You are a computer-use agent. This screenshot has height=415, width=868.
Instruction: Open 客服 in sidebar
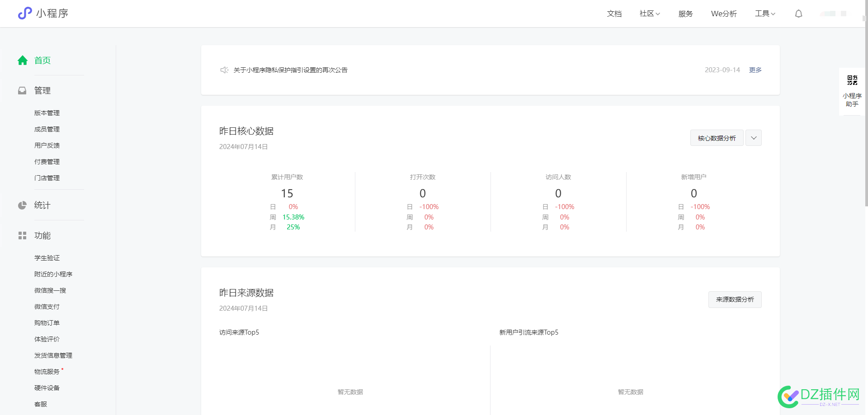click(x=41, y=404)
